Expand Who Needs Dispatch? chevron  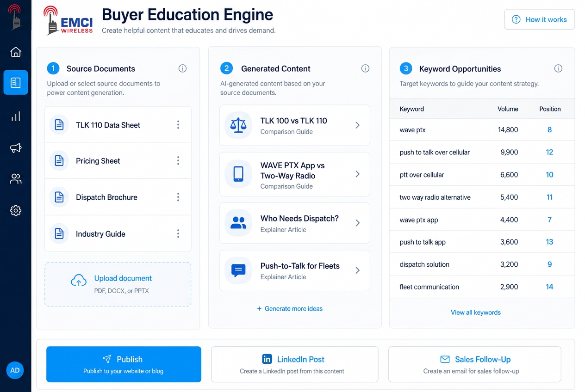[357, 223]
